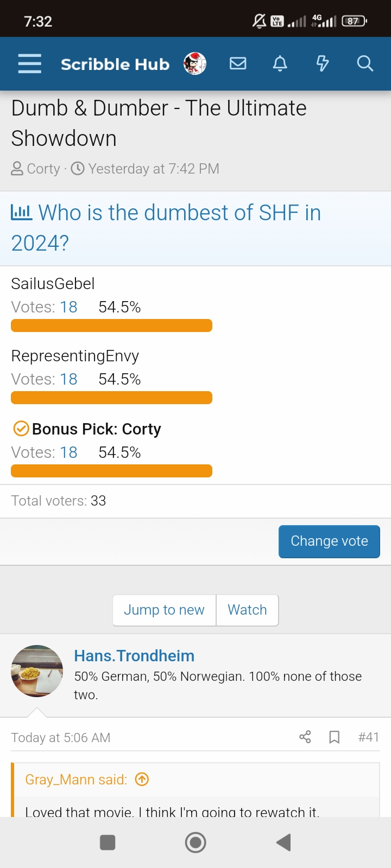Tap the lightning bolt what's new icon
The height and width of the screenshot is (868, 391).
(323, 64)
